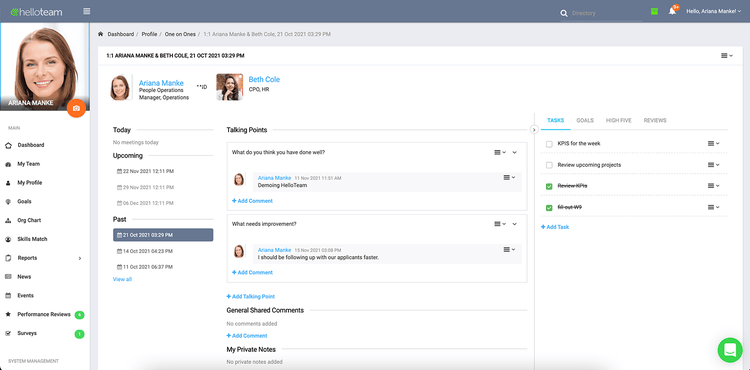750x370 pixels.
Task: Open Ariana Manke profile link
Action: tap(161, 83)
